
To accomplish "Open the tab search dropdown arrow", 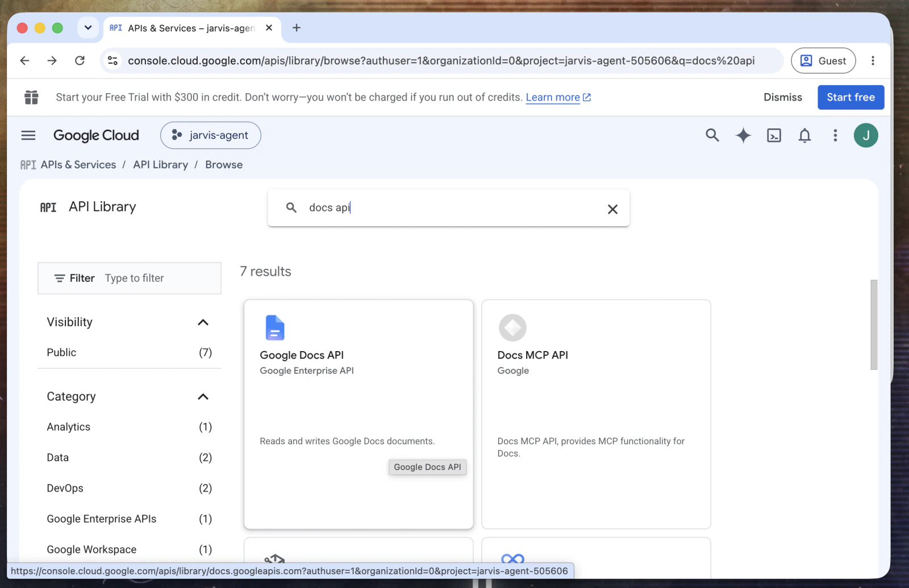I will 88,28.
